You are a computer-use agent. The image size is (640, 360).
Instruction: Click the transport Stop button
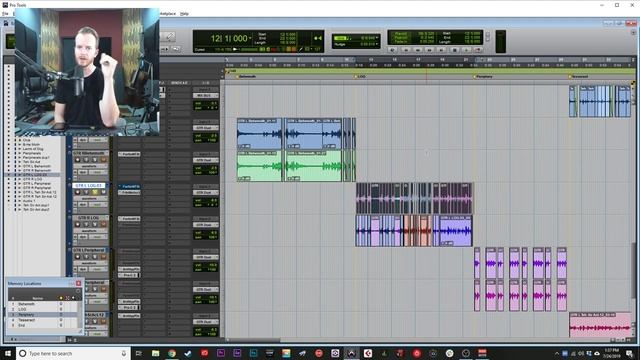click(x=454, y=50)
